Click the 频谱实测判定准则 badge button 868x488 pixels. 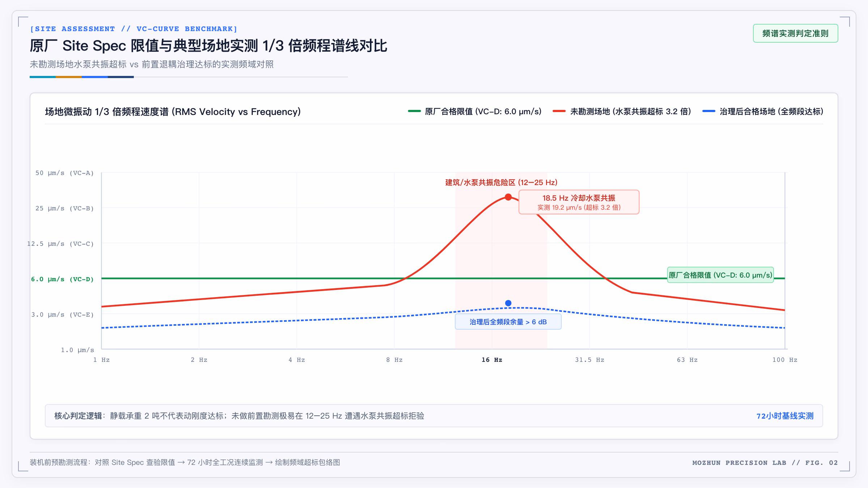point(795,33)
